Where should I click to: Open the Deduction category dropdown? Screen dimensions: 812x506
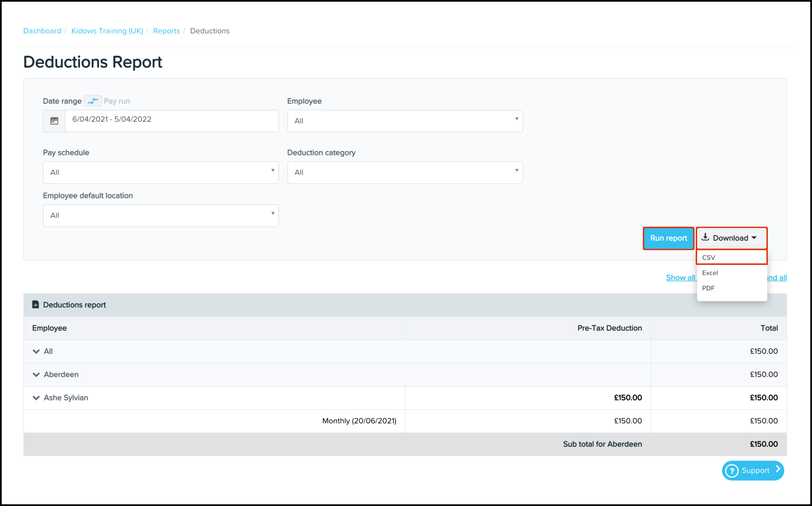pyautogui.click(x=405, y=172)
